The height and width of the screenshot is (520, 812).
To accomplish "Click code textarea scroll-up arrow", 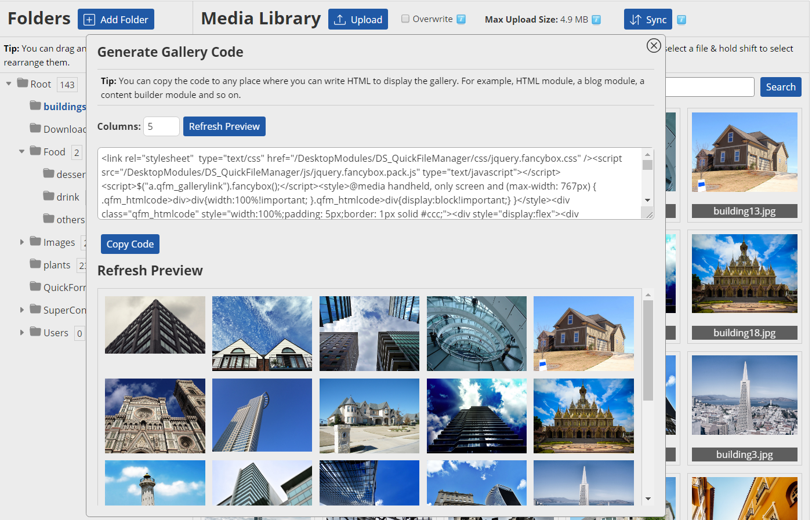I will (x=648, y=154).
